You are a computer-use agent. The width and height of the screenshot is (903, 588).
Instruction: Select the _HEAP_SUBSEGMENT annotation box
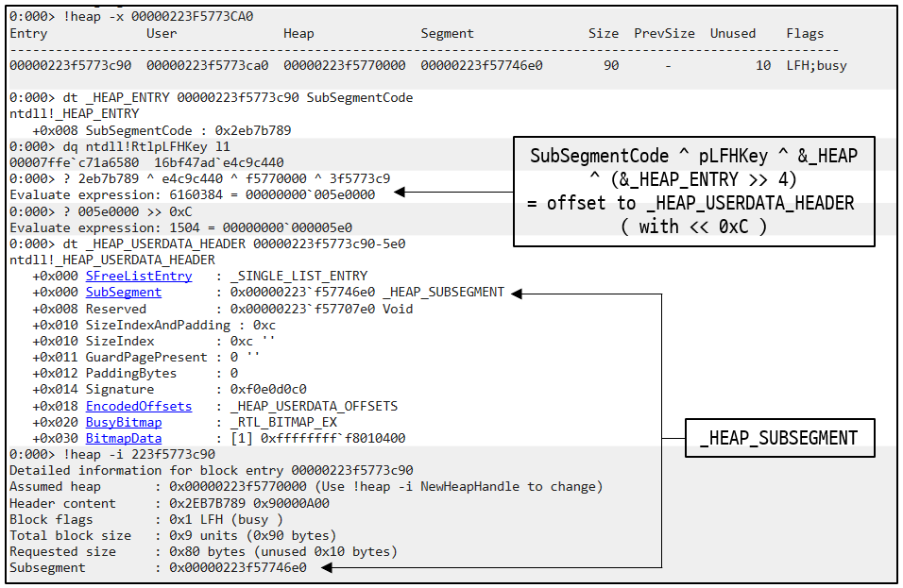tap(779, 437)
